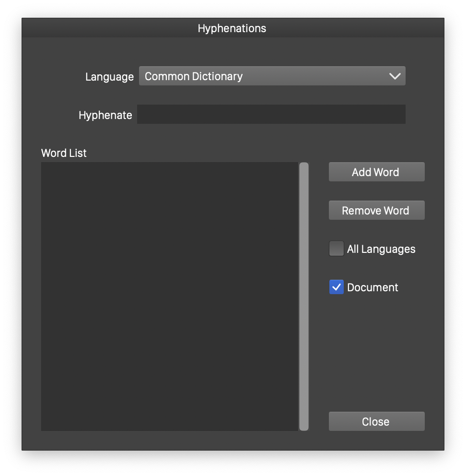This screenshot has height=476, width=466.
Task: Click the blue checkmark next to Document
Action: (x=337, y=287)
